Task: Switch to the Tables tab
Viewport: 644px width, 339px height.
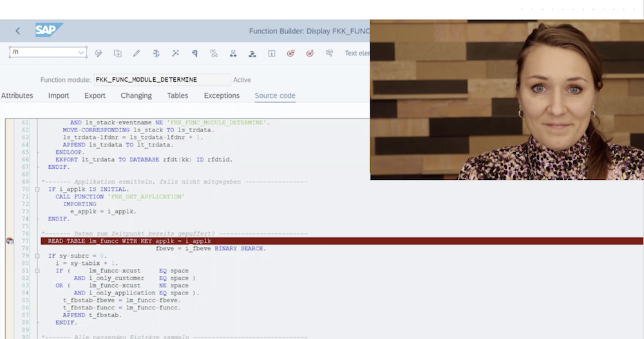Action: pos(178,95)
